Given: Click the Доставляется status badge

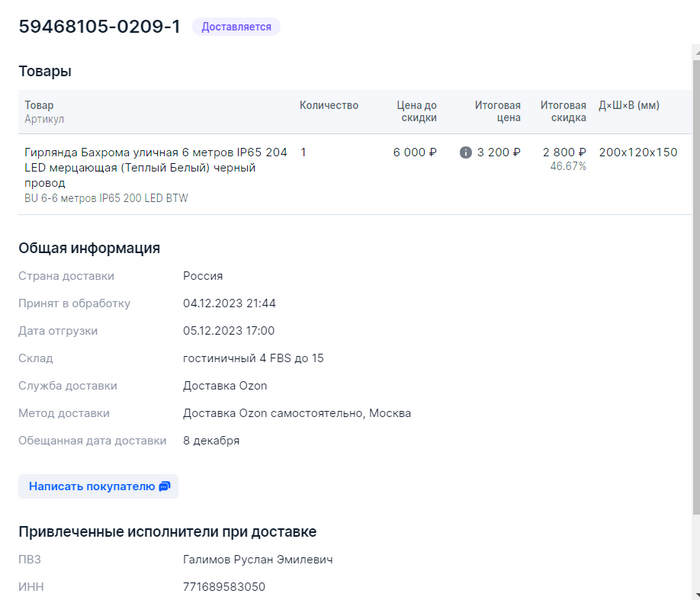Looking at the screenshot, I should pos(236,27).
